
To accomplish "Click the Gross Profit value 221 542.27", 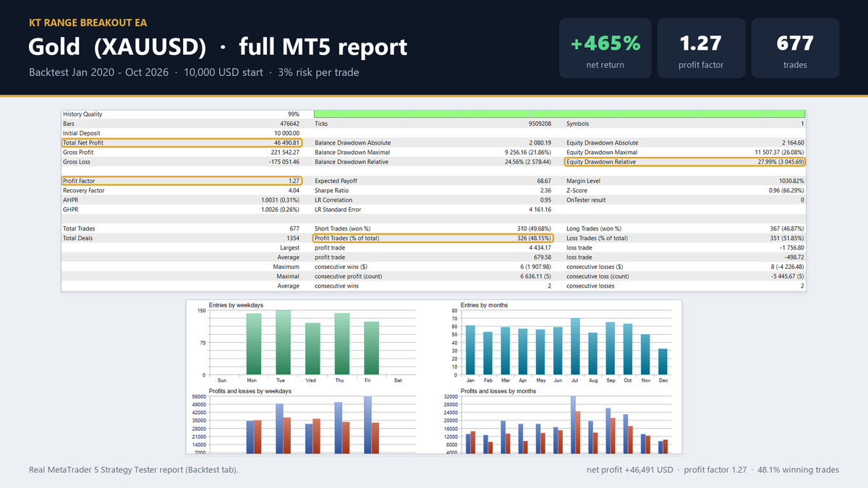I will [285, 153].
